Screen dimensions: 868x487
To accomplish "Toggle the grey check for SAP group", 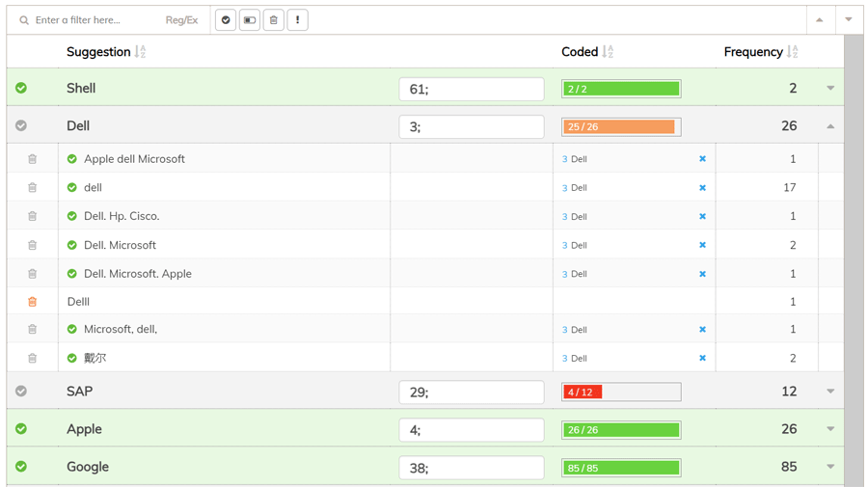I will (x=21, y=392).
